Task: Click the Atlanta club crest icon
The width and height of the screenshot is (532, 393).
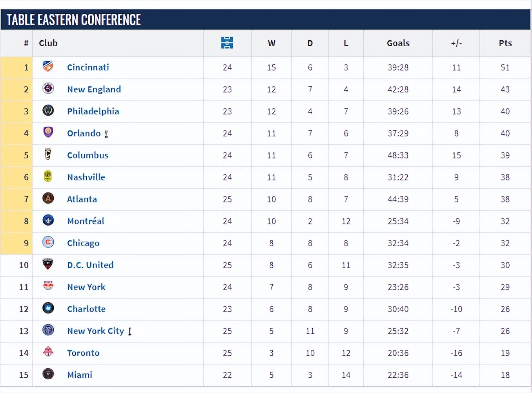Action: 48,198
